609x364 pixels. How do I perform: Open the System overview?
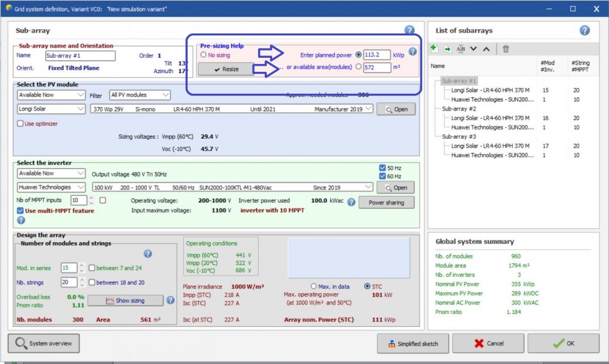point(44,344)
